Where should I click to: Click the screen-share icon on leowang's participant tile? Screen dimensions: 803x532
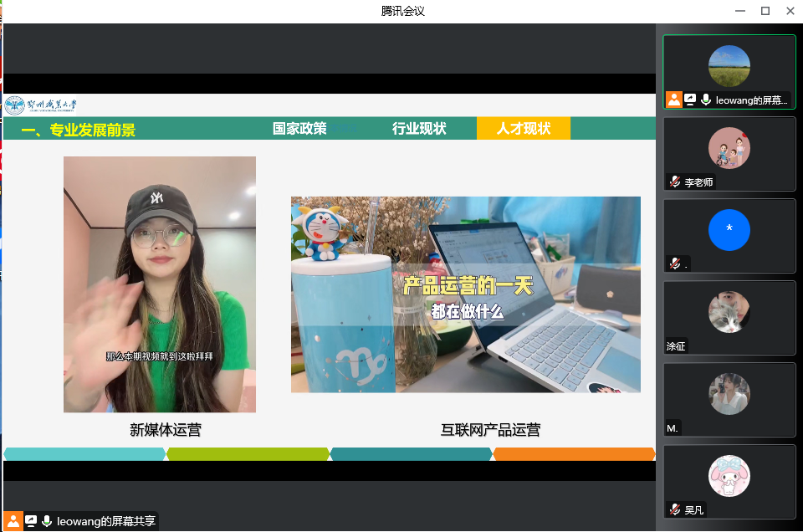690,100
